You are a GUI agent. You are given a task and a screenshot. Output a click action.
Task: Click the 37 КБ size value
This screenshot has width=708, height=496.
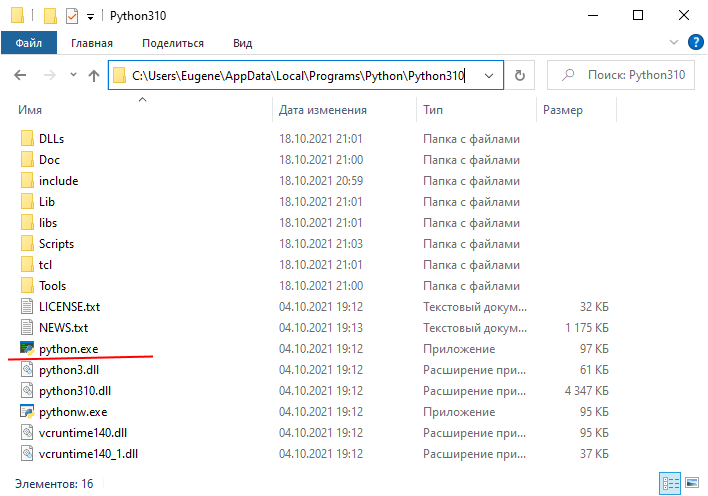(594, 454)
